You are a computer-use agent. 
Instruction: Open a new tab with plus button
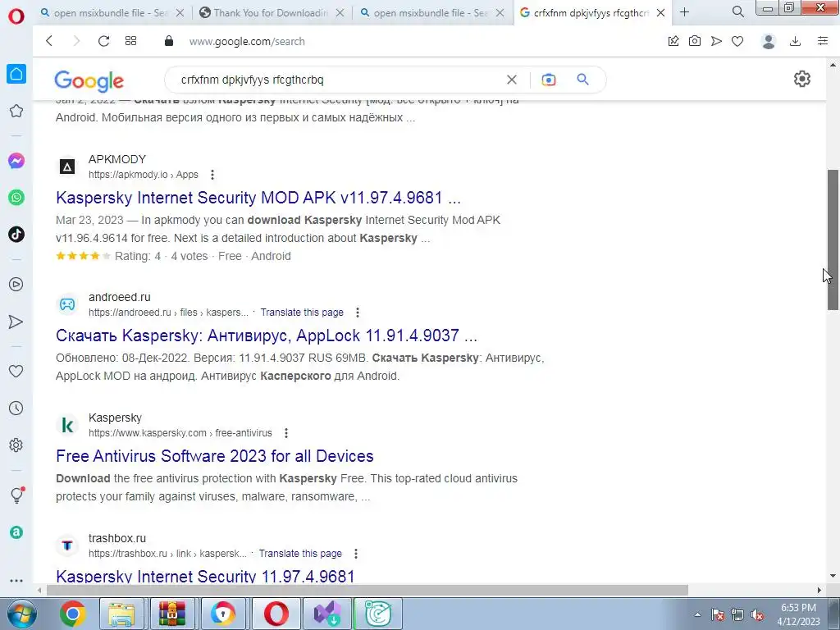coord(684,11)
